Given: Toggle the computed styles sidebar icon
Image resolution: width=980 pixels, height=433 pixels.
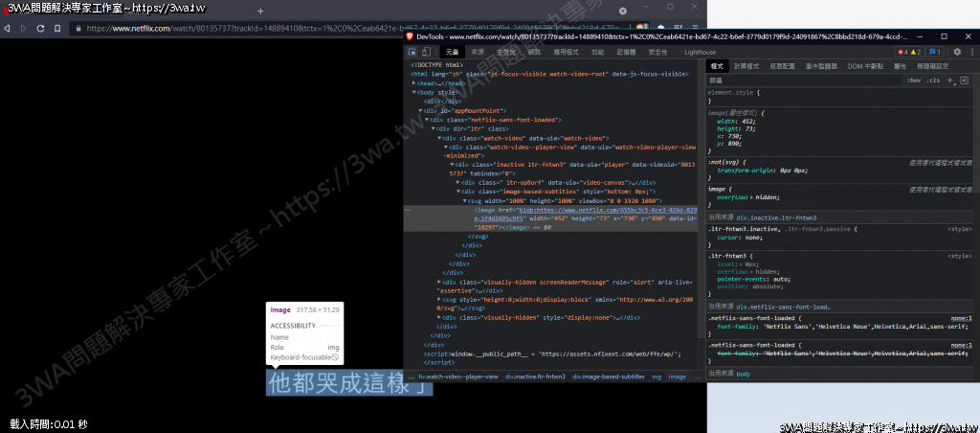Looking at the screenshot, I should 963,80.
